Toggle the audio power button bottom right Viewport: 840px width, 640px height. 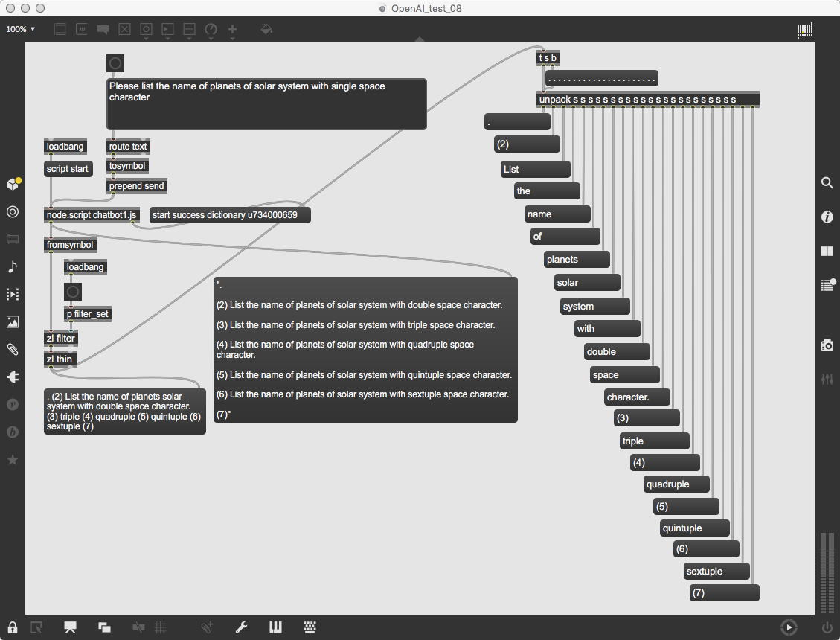(x=827, y=627)
